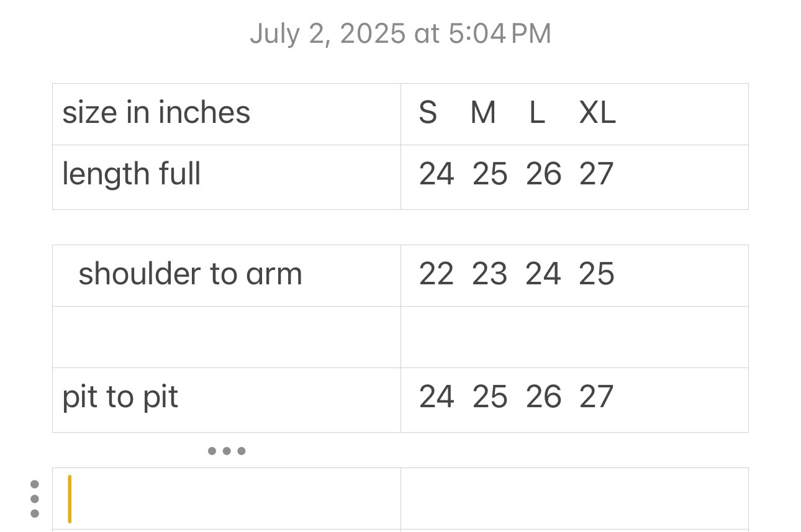801x532 pixels.
Task: Click the "22" shoulder to arm value
Action: (x=436, y=274)
